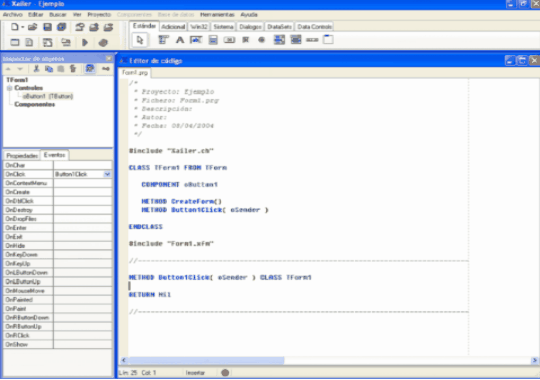Collapse the Controles tree node
The width and height of the screenshot is (540, 380).
pos(9,88)
